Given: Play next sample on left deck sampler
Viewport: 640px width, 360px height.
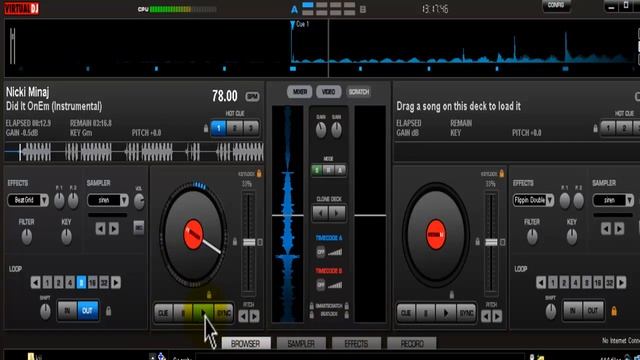Looking at the screenshot, I should [x=114, y=229].
